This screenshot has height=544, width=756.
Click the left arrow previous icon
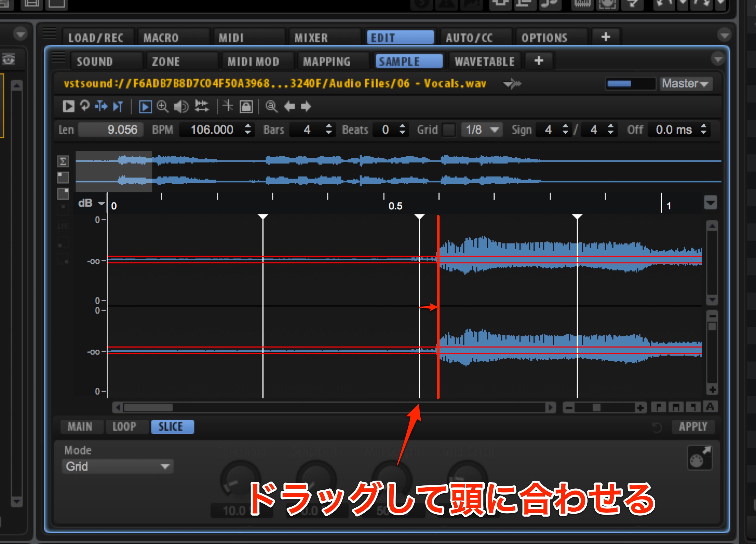click(x=289, y=107)
